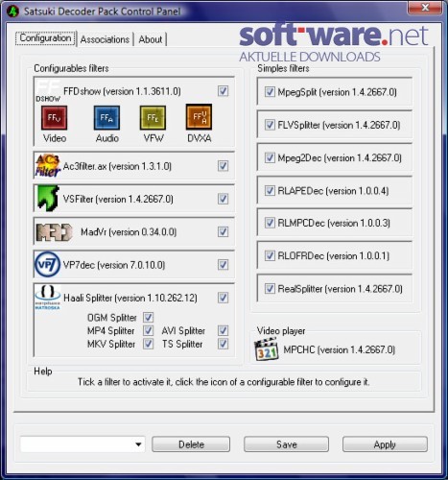Viewport: 448px width, 480px height.
Task: Switch to the Associations tab
Action: [105, 39]
